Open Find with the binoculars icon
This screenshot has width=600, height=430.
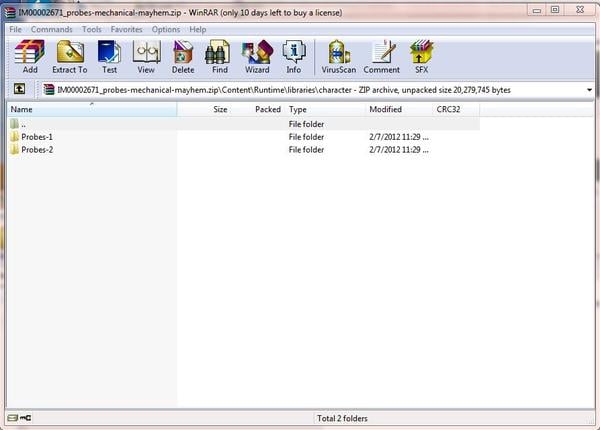220,57
